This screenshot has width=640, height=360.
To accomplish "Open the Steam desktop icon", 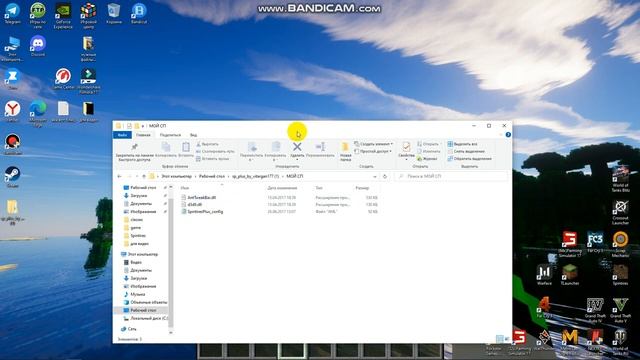I will pyautogui.click(x=12, y=177).
